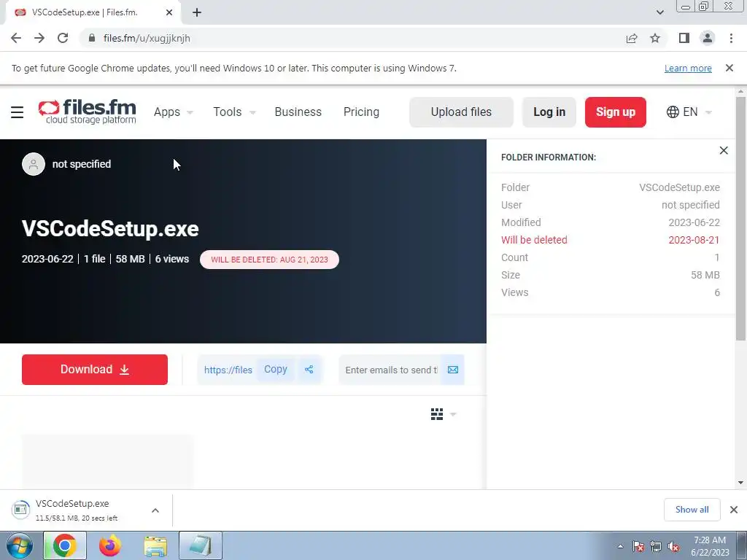
Task: Expand the Tools menu
Action: point(234,112)
